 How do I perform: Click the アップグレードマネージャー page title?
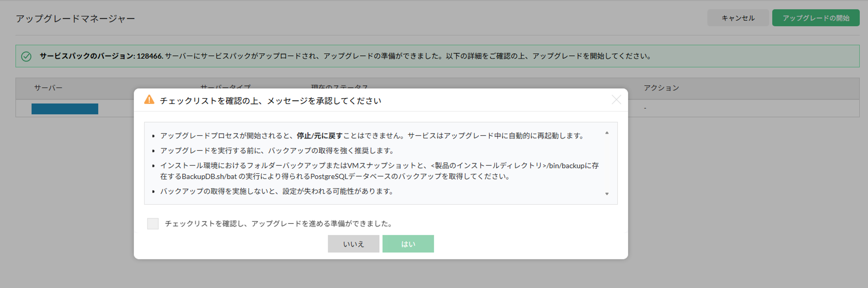(x=76, y=19)
